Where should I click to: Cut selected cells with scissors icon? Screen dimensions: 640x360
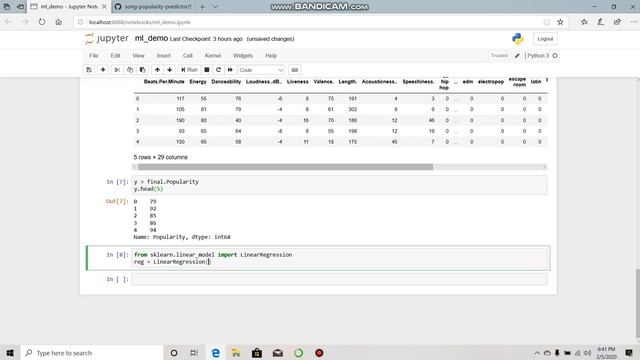[117, 70]
